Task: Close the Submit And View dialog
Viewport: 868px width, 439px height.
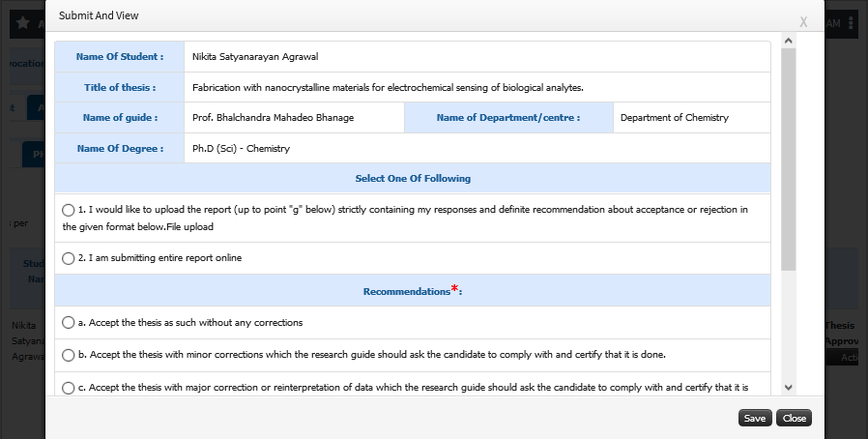Action: click(794, 418)
